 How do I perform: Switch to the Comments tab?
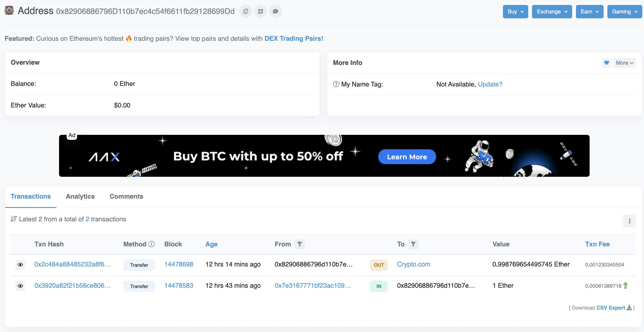126,197
